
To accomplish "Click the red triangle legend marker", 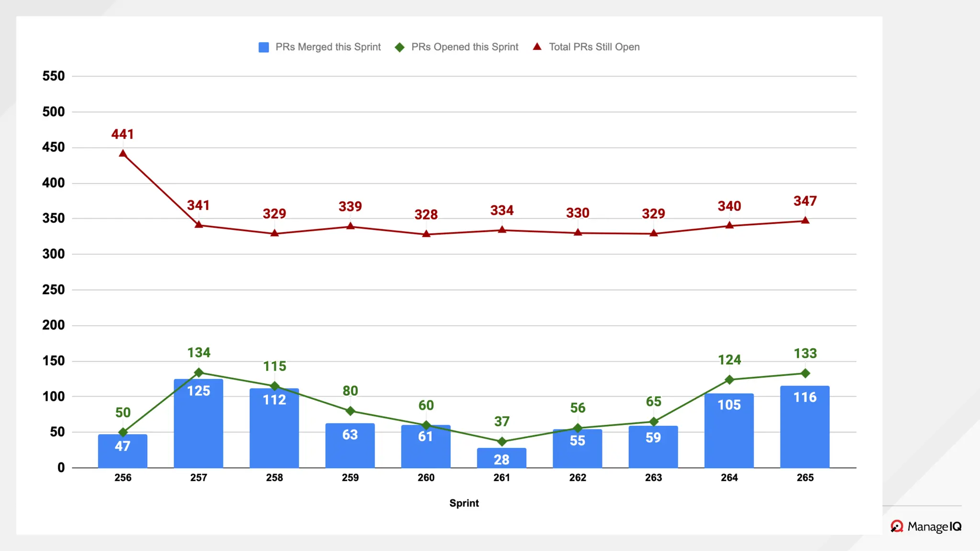I will pos(537,47).
